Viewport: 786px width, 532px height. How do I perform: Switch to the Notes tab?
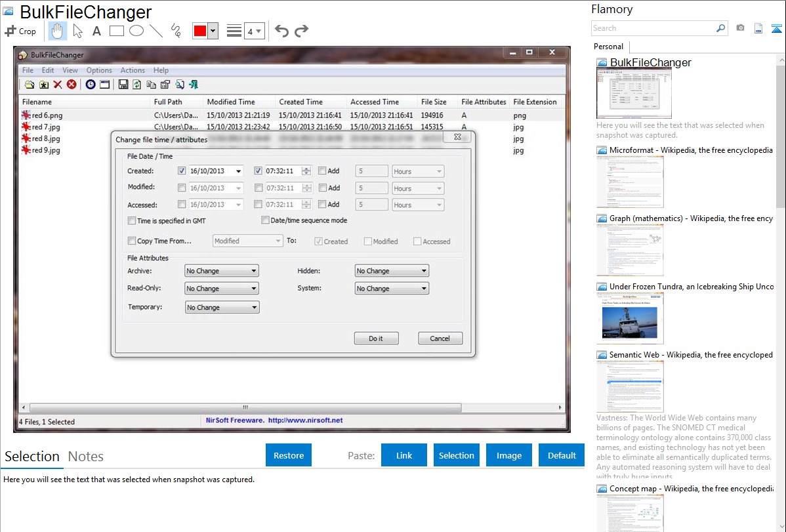click(86, 457)
